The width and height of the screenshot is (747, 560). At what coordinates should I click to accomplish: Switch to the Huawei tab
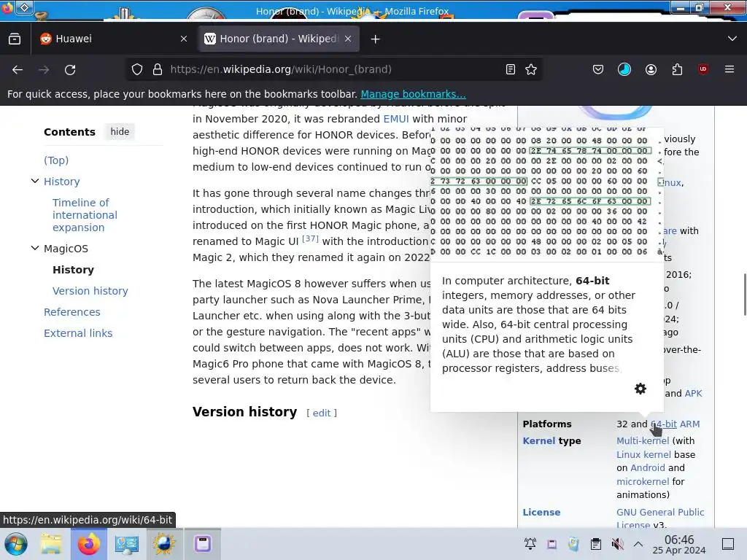[112, 39]
